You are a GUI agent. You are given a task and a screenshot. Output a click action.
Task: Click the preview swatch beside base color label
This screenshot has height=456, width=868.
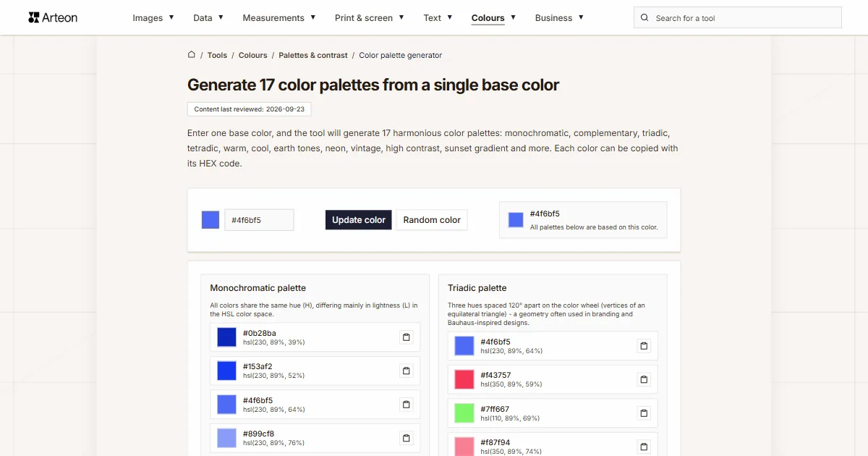tap(516, 220)
